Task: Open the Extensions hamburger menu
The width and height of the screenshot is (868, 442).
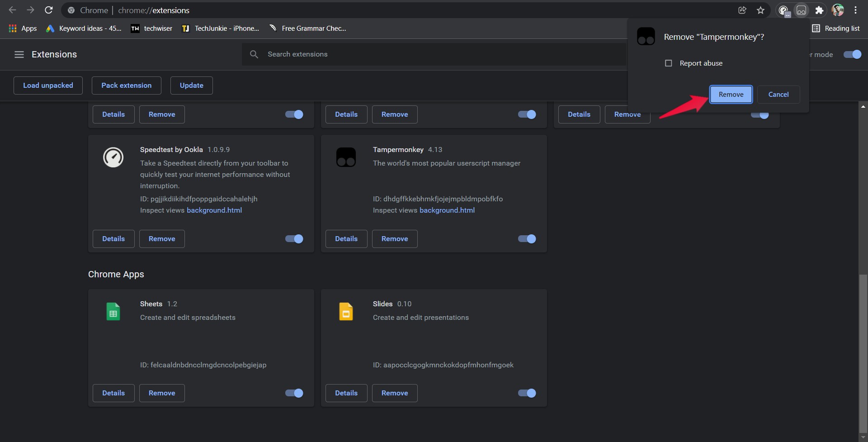Action: (x=19, y=54)
